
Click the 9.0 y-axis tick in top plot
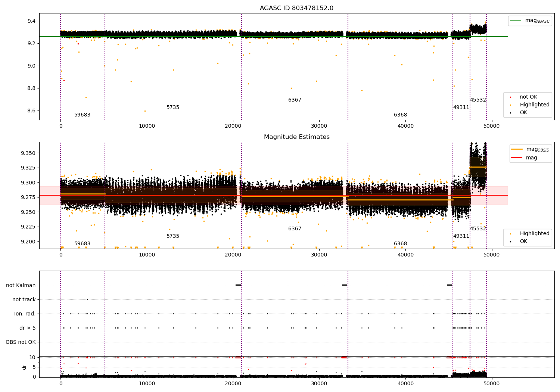(x=32, y=66)
